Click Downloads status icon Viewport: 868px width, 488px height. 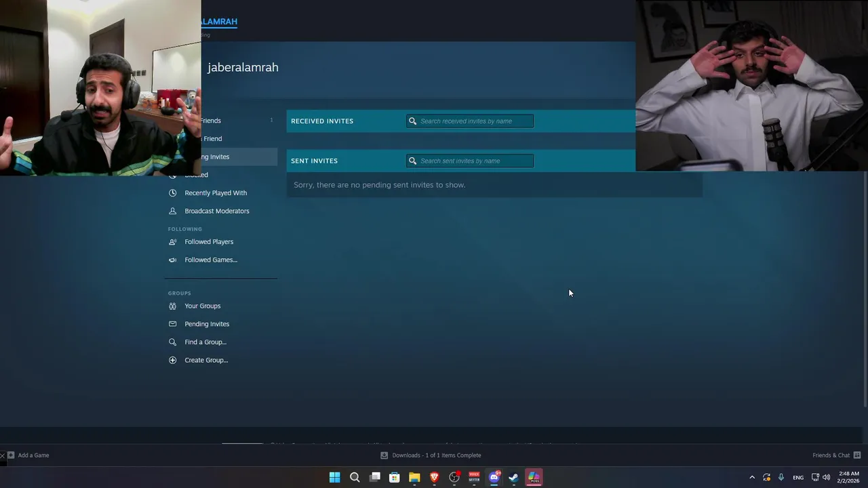[384, 455]
